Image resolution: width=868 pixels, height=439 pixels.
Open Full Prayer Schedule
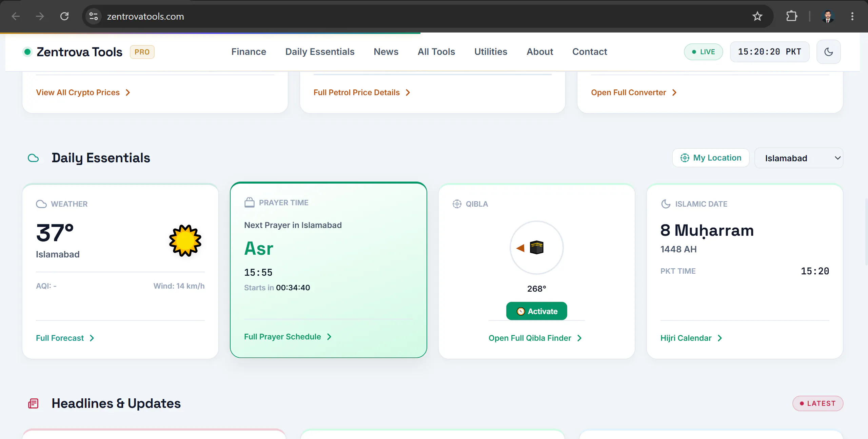(288, 337)
